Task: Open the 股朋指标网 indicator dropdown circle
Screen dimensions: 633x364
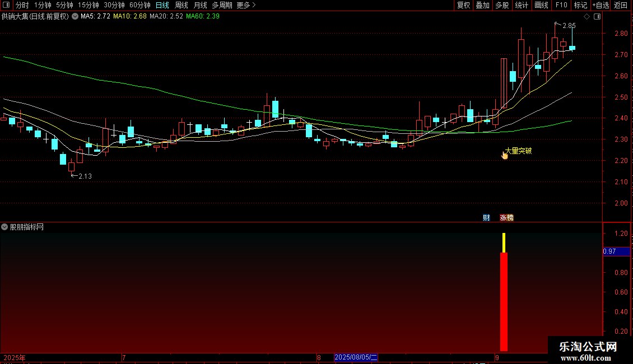Action: (4, 227)
